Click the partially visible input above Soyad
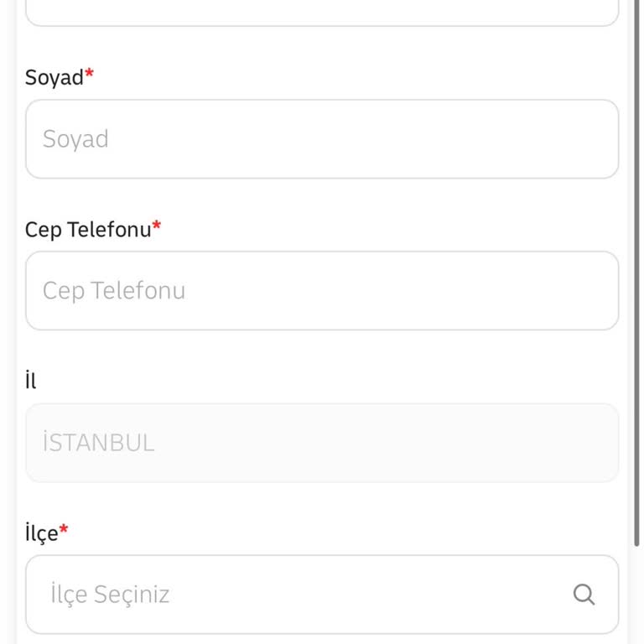Image resolution: width=644 pixels, height=644 pixels. pyautogui.click(x=322, y=12)
